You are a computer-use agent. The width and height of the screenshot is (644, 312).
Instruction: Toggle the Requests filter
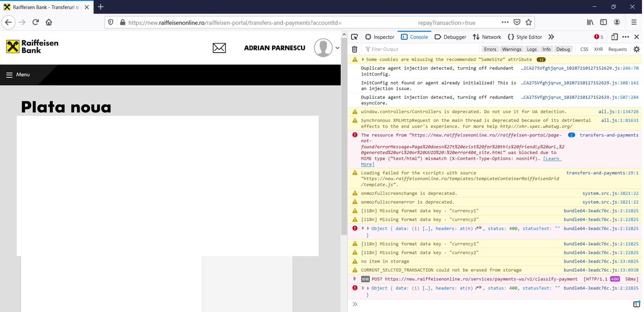617,49
